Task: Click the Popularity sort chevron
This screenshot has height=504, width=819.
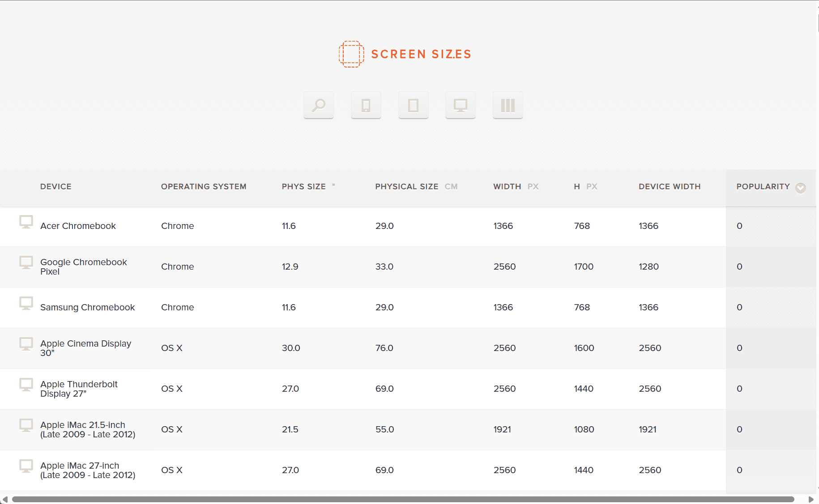Action: click(801, 188)
